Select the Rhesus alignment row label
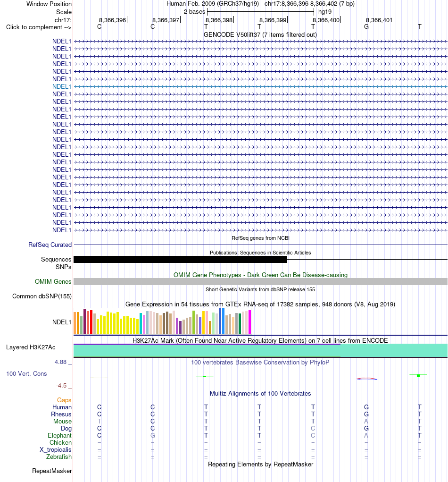448x482 pixels. pos(61,414)
